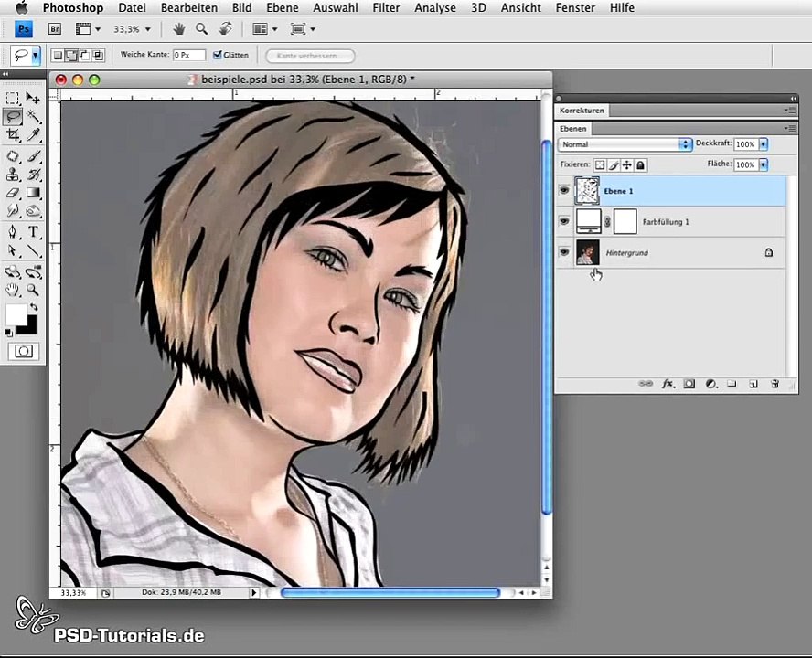Enable lock position

(626, 165)
